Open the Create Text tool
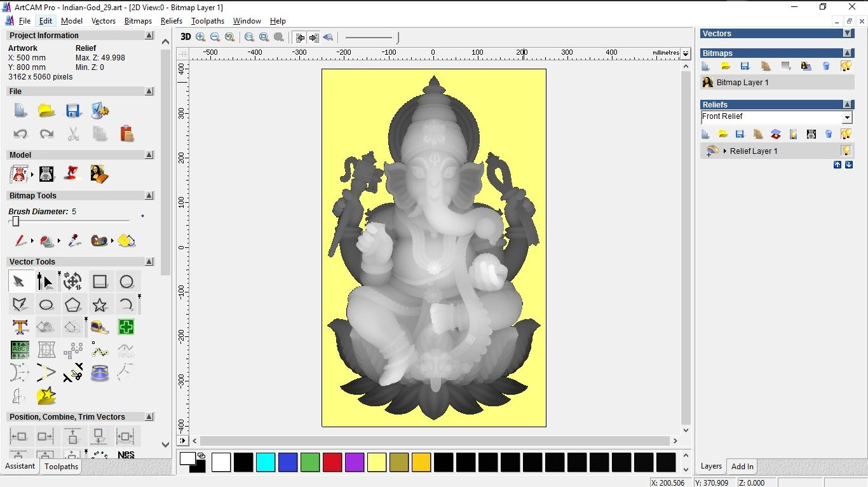 tap(20, 327)
